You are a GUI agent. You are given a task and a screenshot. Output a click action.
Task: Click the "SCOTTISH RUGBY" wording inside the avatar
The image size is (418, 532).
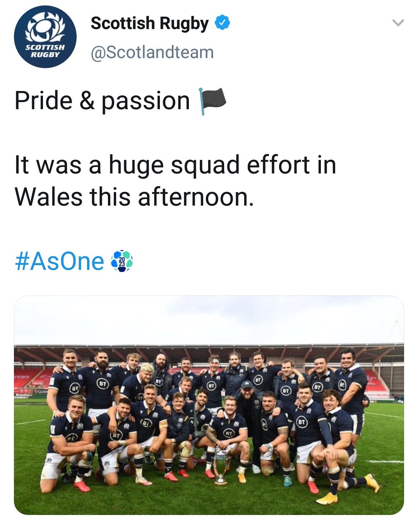tap(45, 51)
